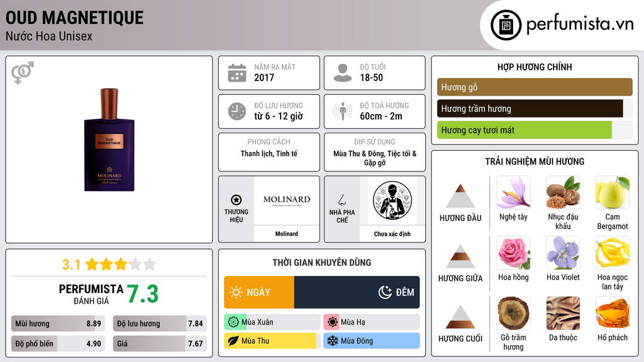Choose the Mùa Đông season tag
Image resolution: width=644 pixels, height=362 pixels.
click(371, 341)
